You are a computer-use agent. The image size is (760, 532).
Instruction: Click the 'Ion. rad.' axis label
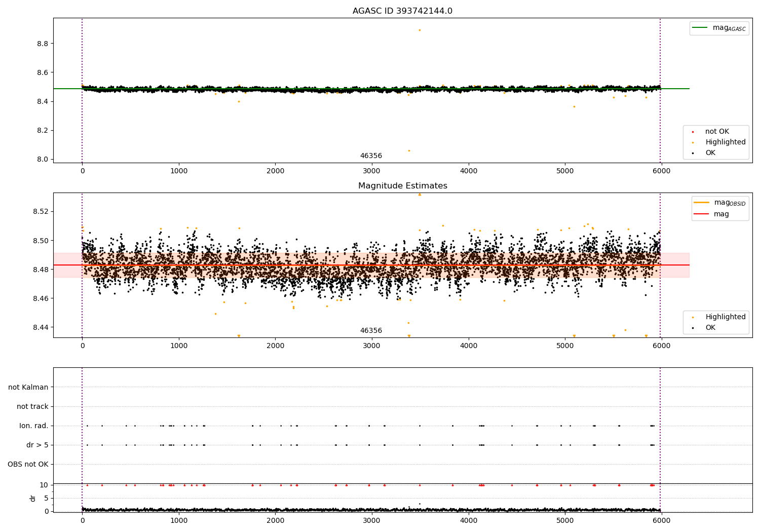click(34, 426)
